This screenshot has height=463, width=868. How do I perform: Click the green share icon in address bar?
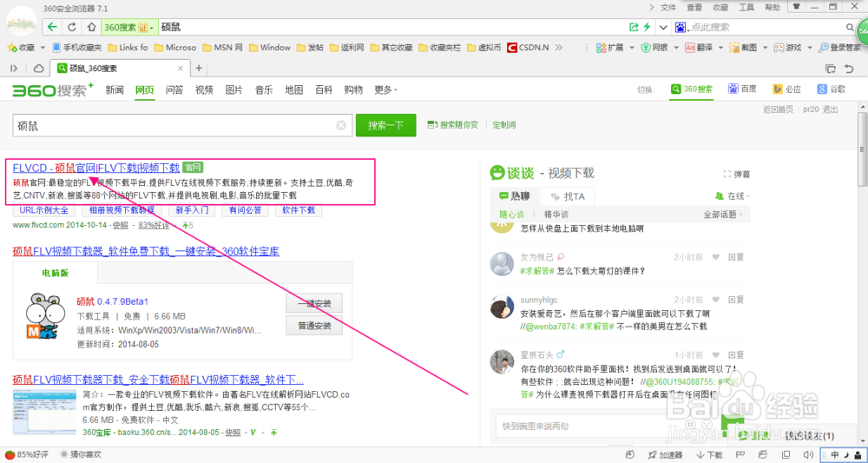[635, 27]
